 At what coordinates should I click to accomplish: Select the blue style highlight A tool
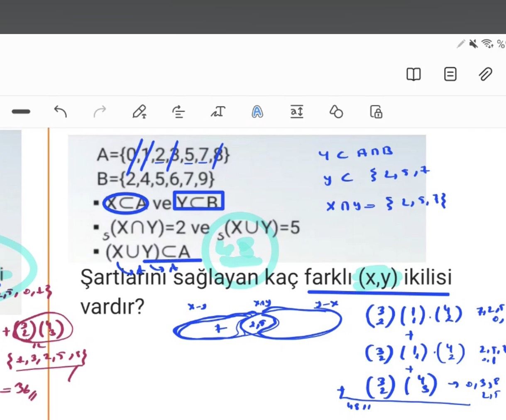(x=257, y=112)
